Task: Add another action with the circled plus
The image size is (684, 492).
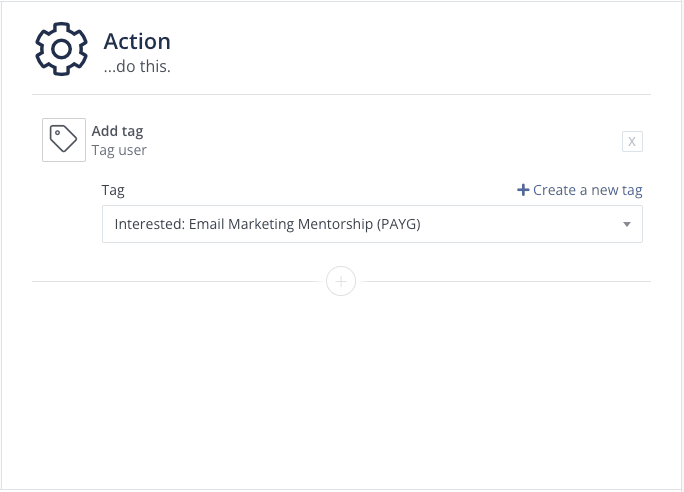Action: (x=341, y=281)
